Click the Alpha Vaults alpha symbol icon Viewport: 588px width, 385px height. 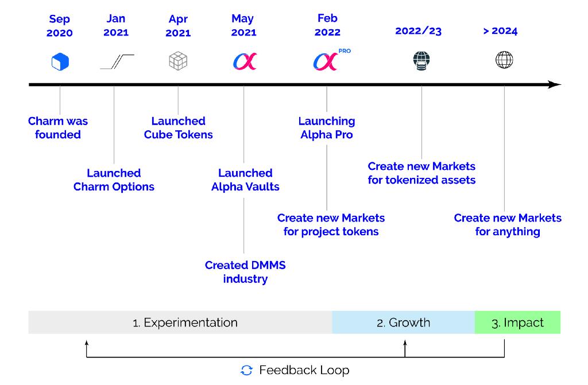point(244,61)
